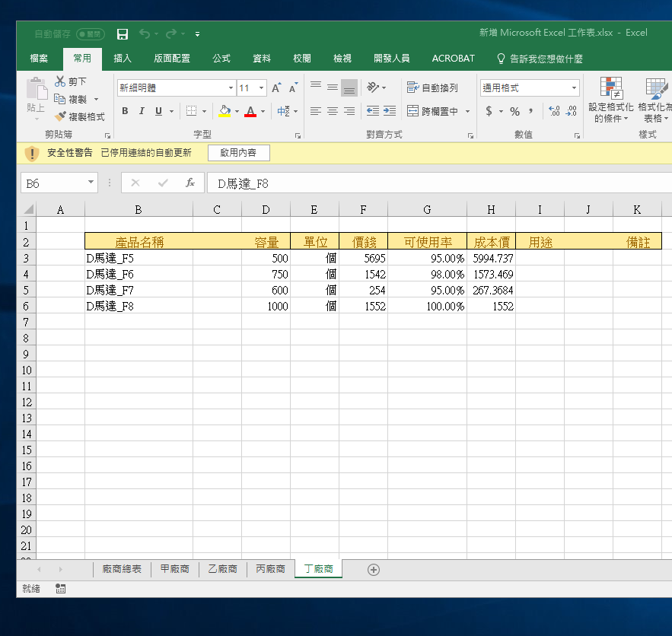Click Copy 複製 button
672x636 pixels.
coord(71,100)
